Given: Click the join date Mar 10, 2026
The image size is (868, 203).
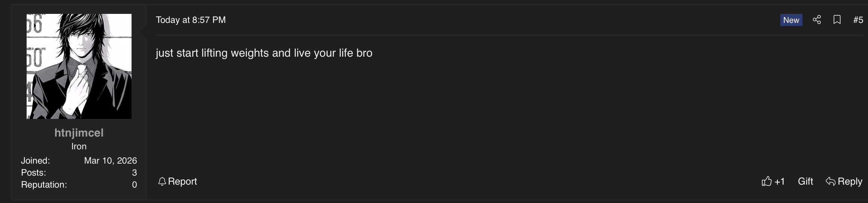Looking at the screenshot, I should tap(110, 161).
